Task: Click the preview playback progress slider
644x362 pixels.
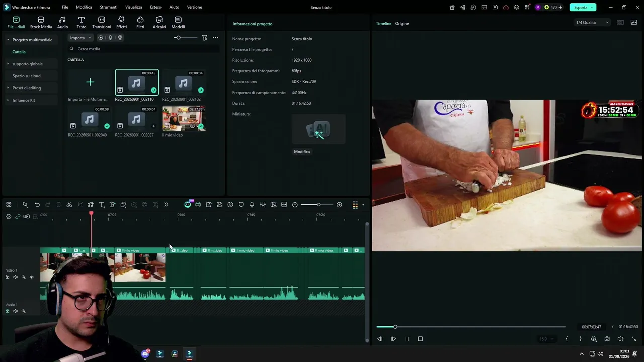Action: [470, 327]
